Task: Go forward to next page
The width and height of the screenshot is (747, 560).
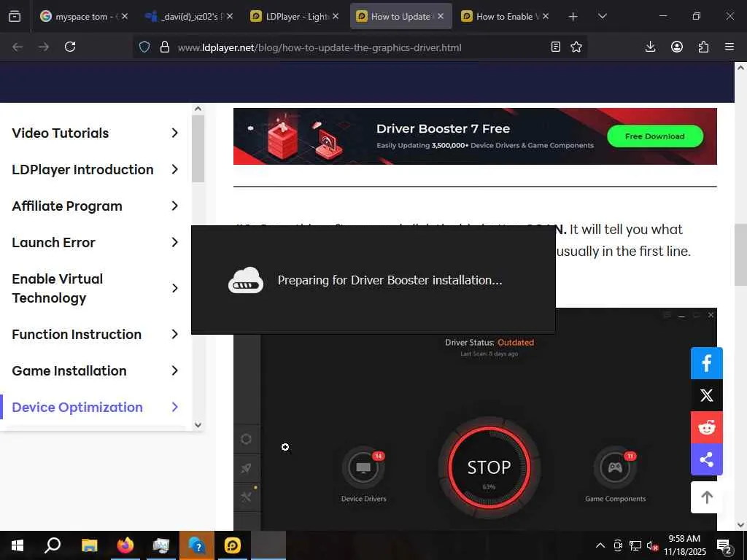Action: (x=44, y=47)
